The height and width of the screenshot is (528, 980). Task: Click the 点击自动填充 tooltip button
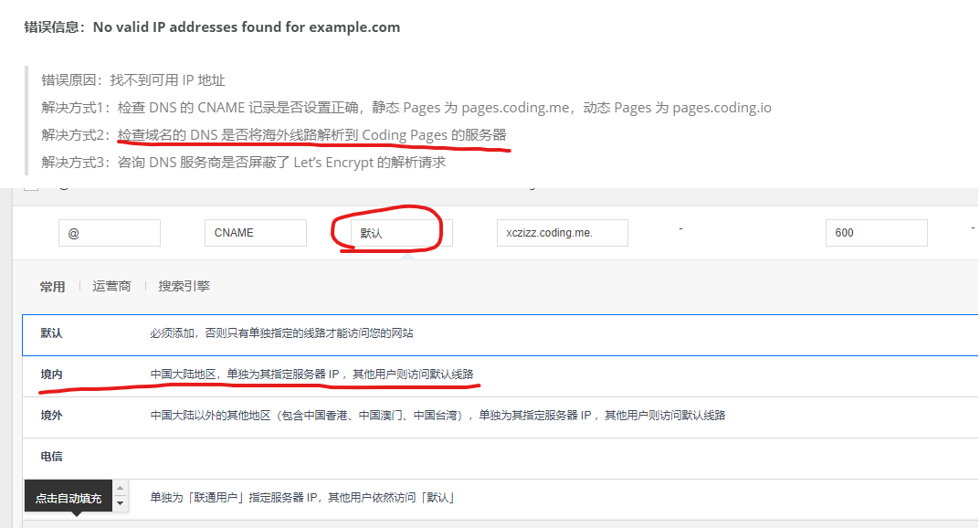(x=68, y=498)
